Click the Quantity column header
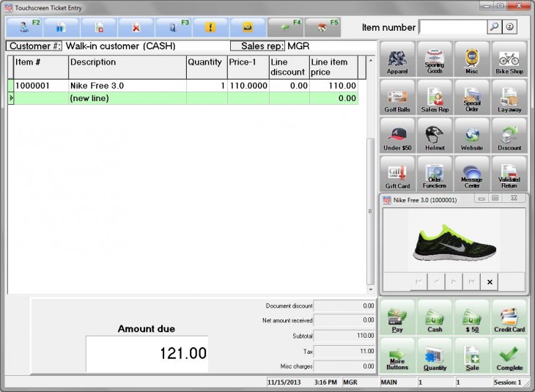Image resolution: width=535 pixels, height=392 pixels. pos(207,67)
